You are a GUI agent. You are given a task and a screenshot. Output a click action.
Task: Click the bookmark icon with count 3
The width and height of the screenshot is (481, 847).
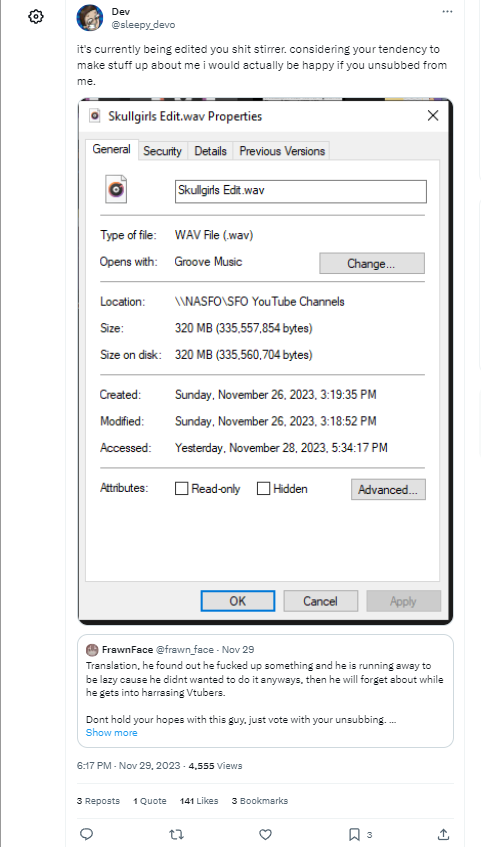point(355,834)
